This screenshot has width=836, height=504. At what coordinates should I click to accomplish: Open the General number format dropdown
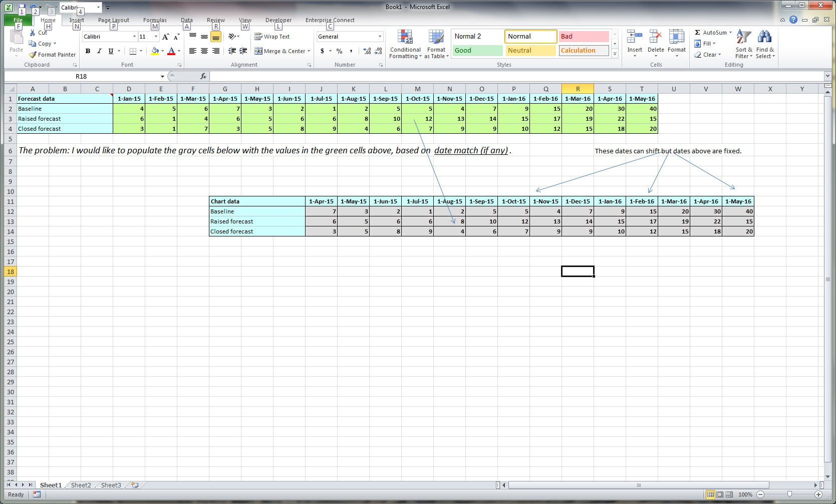(380, 37)
